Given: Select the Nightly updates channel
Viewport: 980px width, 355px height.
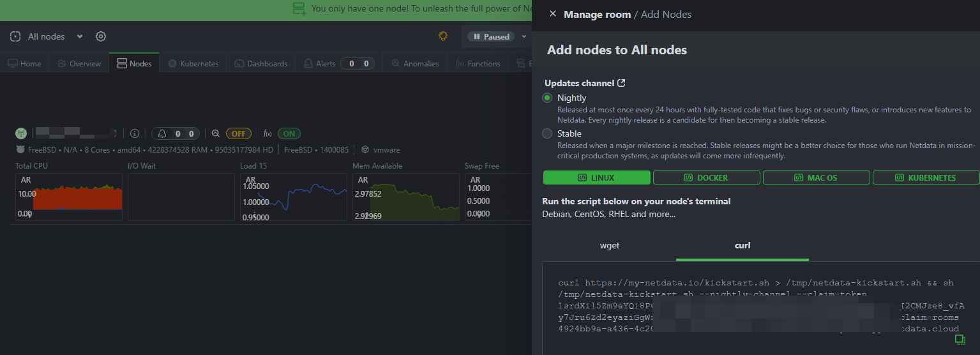Looking at the screenshot, I should (547, 98).
